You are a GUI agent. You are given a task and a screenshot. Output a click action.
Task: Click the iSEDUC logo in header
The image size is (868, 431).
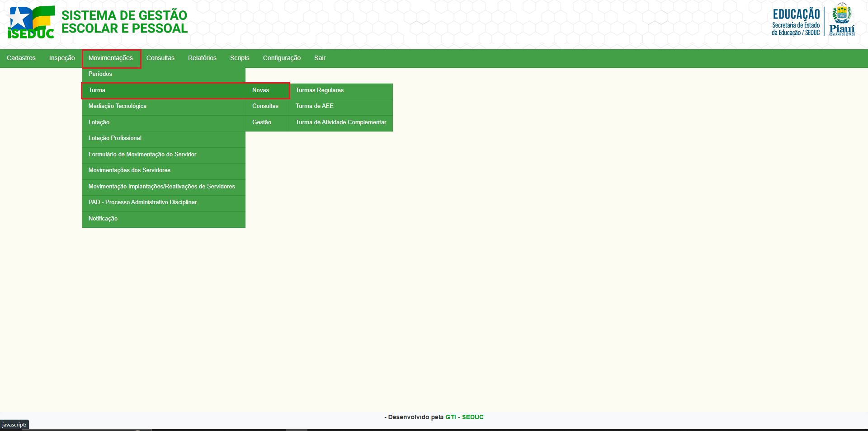pos(31,22)
